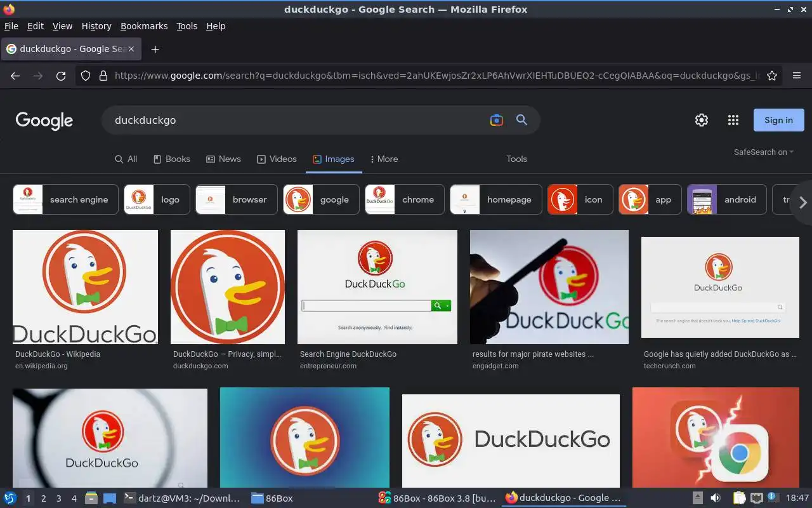Bookmark this page with the star
Image resolution: width=812 pixels, height=508 pixels.
point(772,76)
